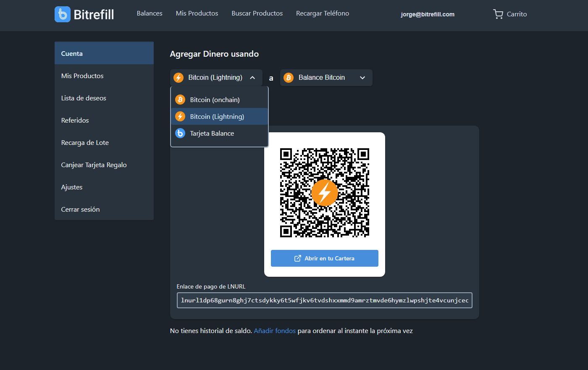This screenshot has height=370, width=588.
Task: Select Bitcoin (Lightning) option in list
Action: [x=219, y=116]
